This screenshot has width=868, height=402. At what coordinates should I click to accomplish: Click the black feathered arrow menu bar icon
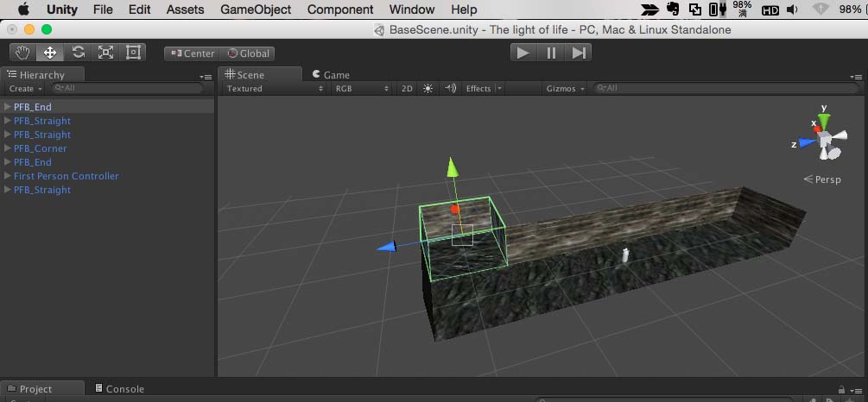pos(649,9)
